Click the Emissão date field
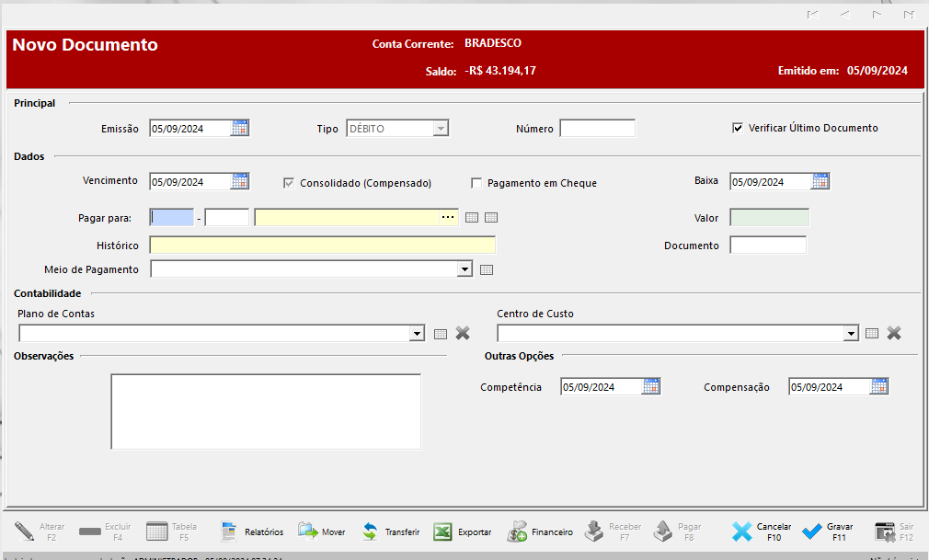This screenshot has height=560, width=929. (190, 128)
